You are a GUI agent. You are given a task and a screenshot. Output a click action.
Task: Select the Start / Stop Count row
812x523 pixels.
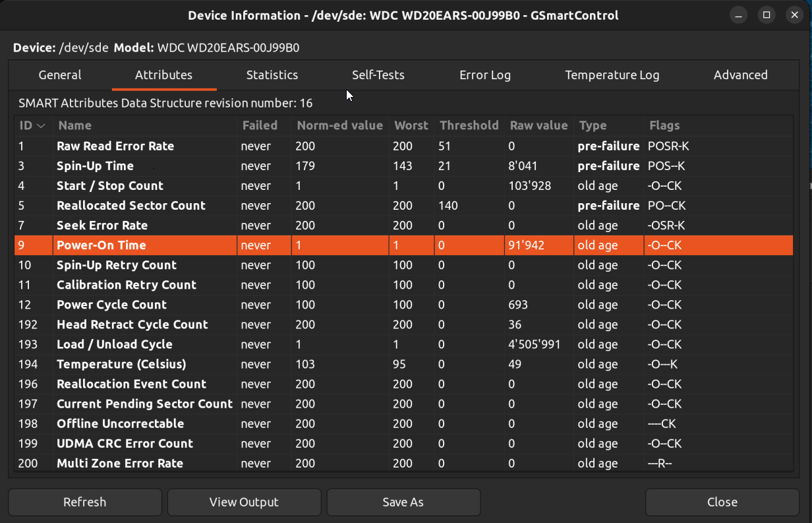tap(404, 185)
